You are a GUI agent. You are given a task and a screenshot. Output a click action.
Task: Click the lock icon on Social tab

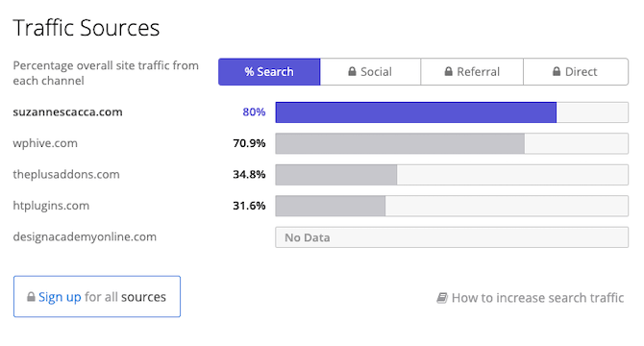352,71
